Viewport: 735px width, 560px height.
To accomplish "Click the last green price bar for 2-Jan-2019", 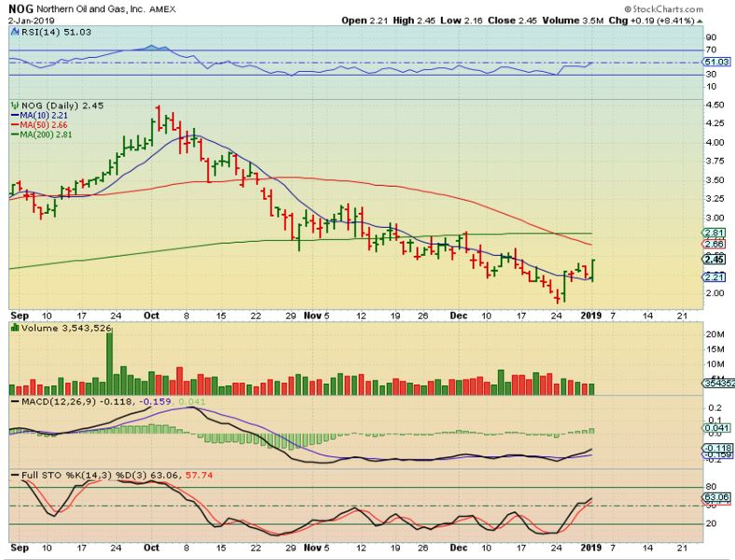I will pos(593,271).
